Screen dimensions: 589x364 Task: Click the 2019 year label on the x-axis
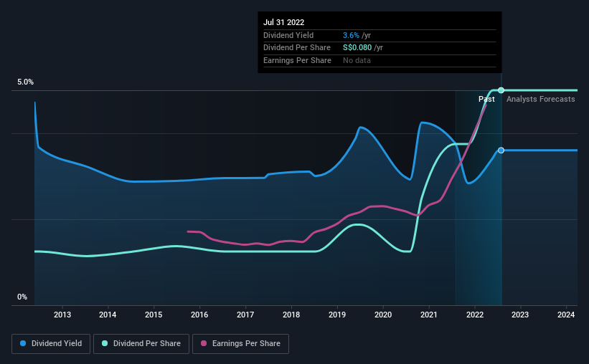point(337,315)
